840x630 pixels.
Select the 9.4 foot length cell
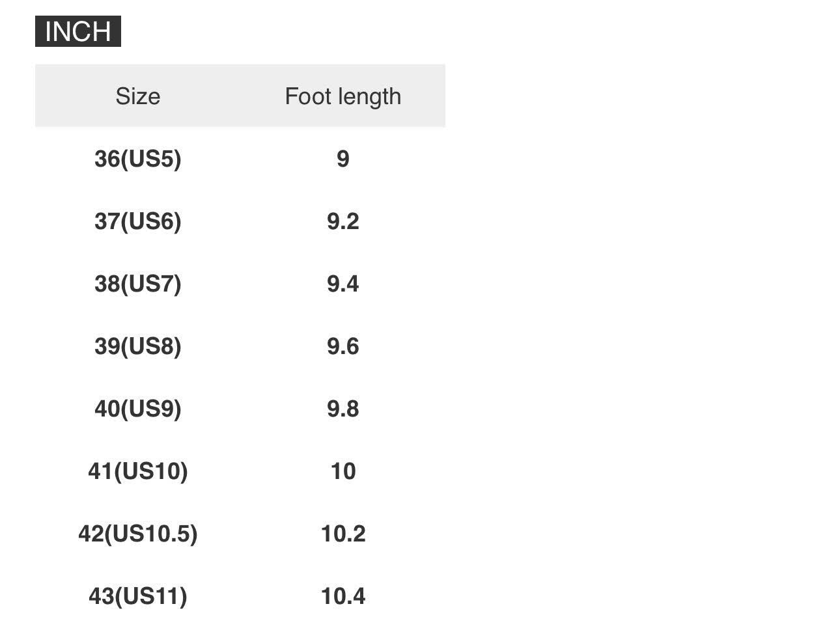[343, 284]
